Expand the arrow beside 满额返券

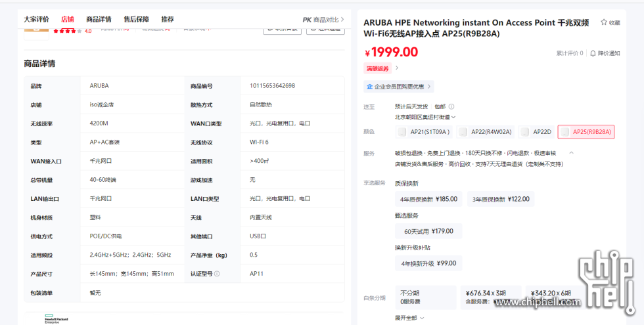[397, 68]
